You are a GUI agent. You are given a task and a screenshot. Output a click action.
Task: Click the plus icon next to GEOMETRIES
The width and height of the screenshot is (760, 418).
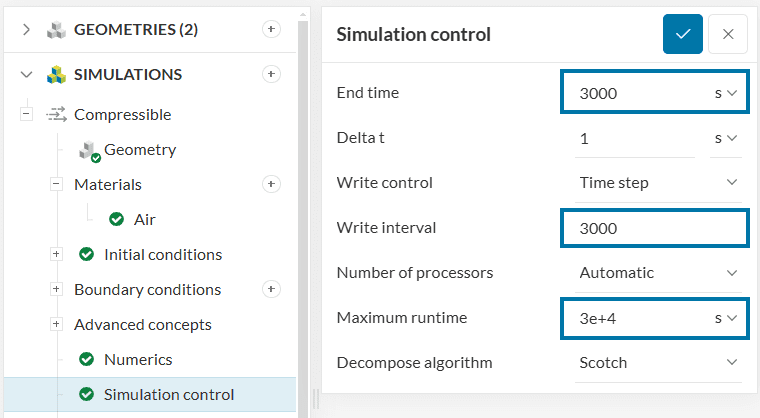(270, 30)
